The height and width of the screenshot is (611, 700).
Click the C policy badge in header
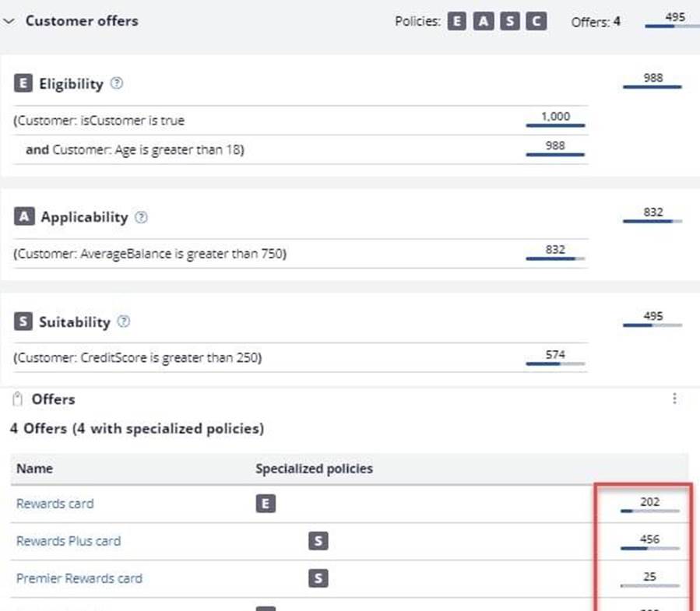pyautogui.click(x=536, y=22)
